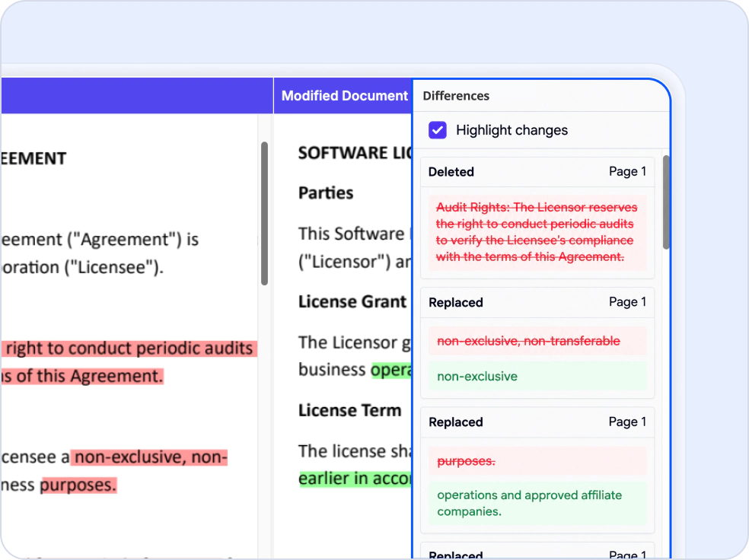The height and width of the screenshot is (560, 749).
Task: Click the License Grant heading in modified document
Action: pyautogui.click(x=352, y=302)
